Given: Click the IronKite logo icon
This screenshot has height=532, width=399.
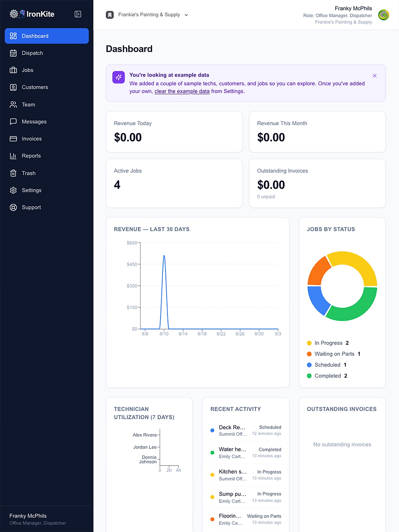Looking at the screenshot, I should coord(17,14).
